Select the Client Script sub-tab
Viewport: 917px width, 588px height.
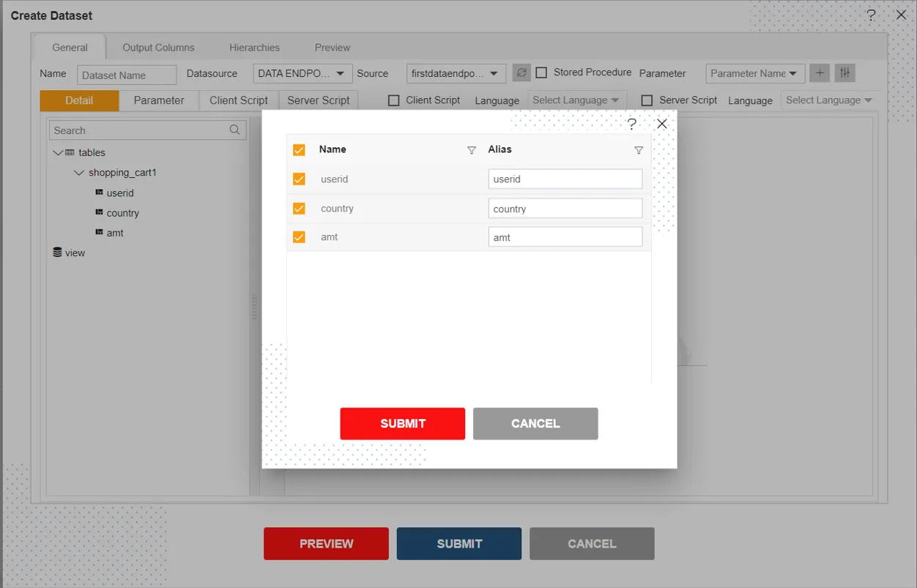click(x=239, y=100)
